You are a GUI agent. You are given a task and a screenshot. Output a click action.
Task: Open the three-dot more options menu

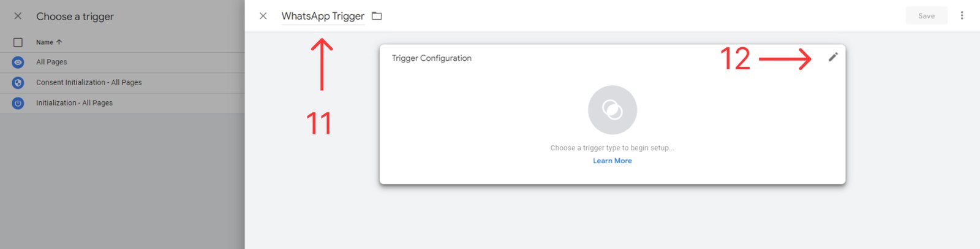[x=962, y=16]
